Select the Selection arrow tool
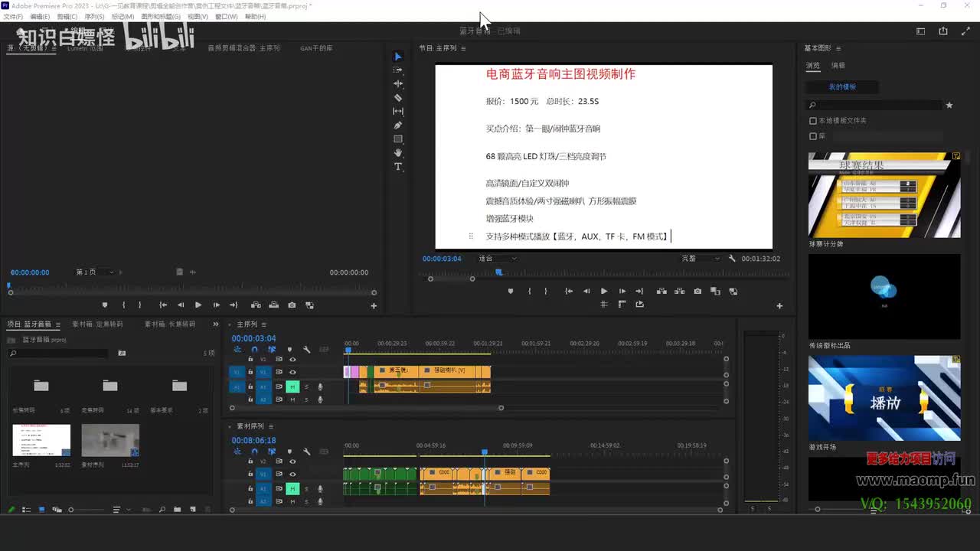The image size is (980, 551). point(397,57)
